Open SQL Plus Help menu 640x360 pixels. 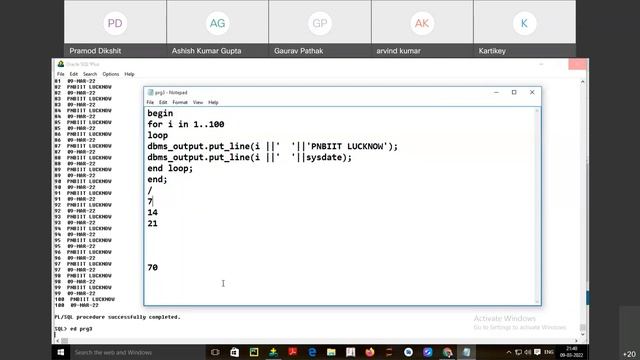129,74
